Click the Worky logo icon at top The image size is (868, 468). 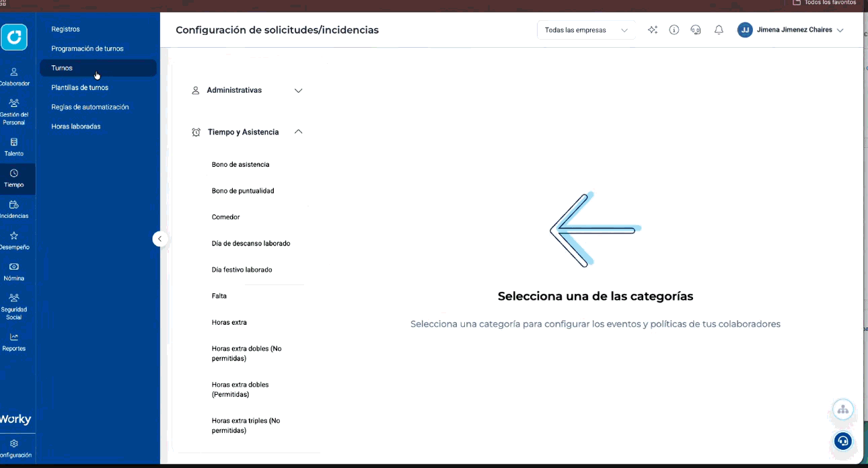click(14, 37)
